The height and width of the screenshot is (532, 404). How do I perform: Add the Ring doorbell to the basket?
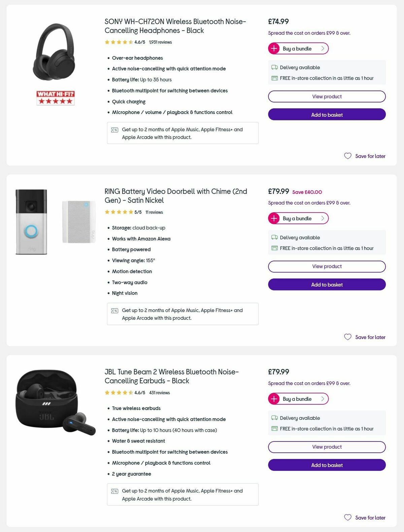click(x=327, y=284)
